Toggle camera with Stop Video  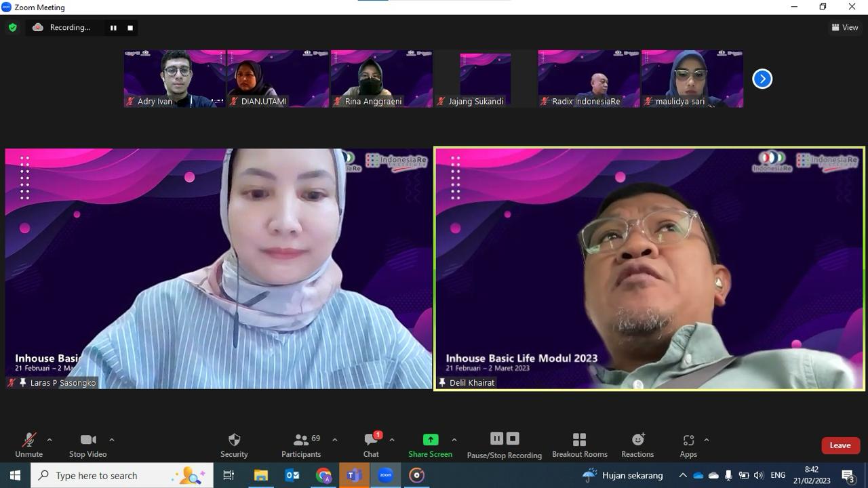88,445
